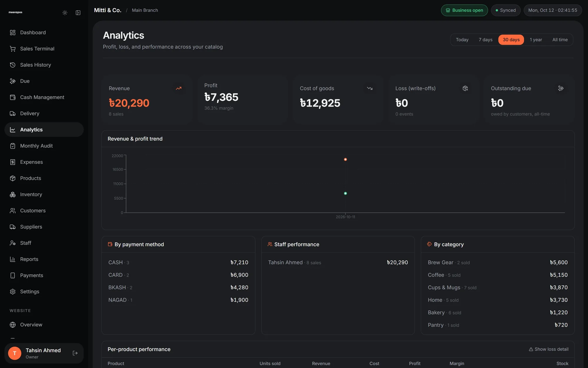Viewport: 588px width, 368px height.
Task: Open Payments
Action: 44,275
